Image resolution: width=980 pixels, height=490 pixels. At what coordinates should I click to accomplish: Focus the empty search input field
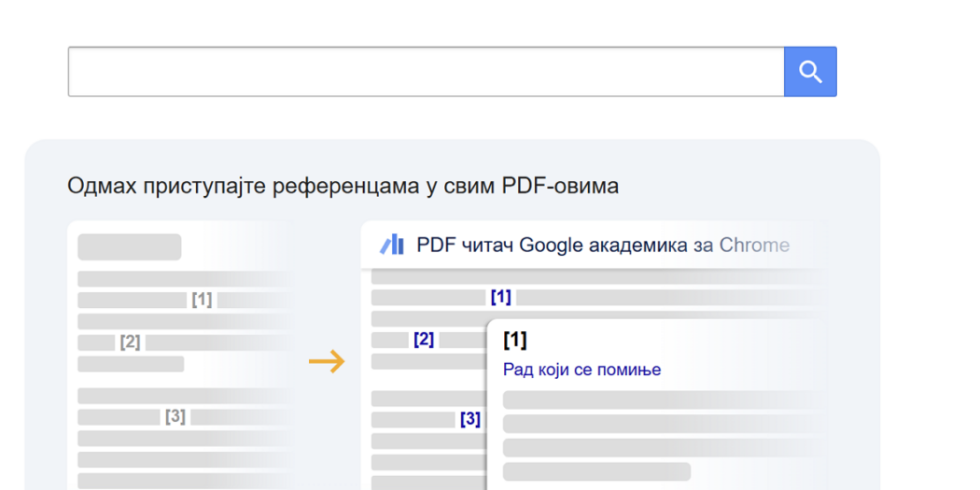click(x=426, y=72)
